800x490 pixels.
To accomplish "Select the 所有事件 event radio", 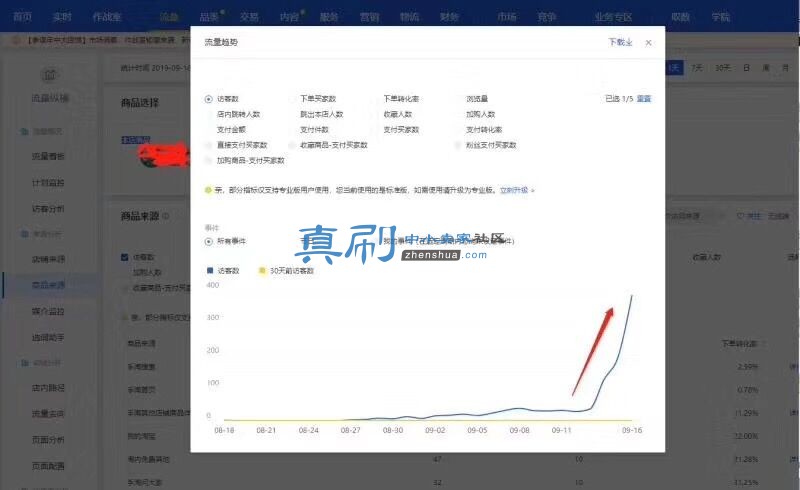I will click(x=208, y=241).
